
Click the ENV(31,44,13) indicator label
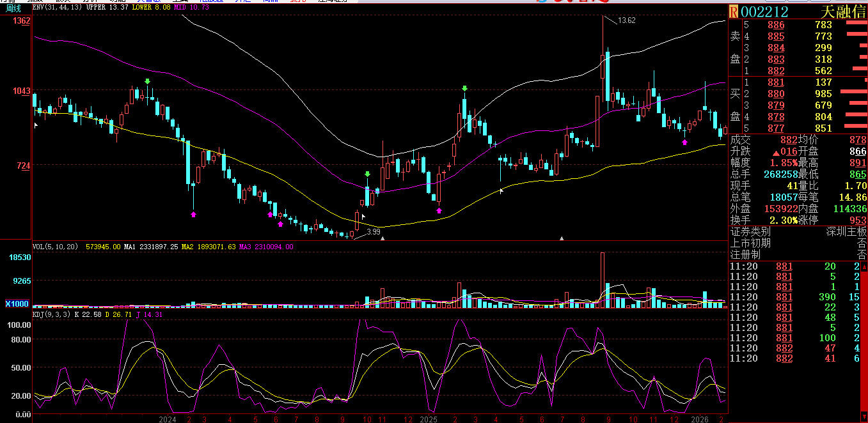tap(58, 7)
